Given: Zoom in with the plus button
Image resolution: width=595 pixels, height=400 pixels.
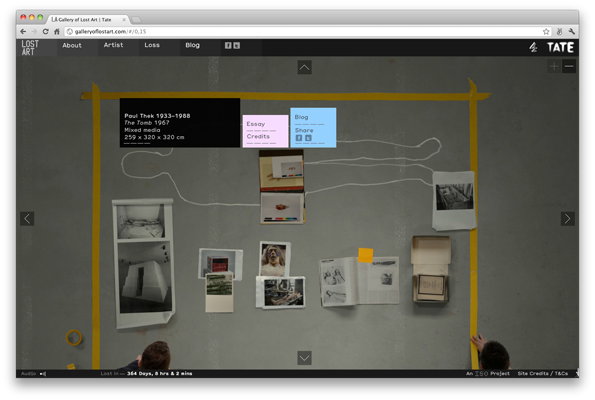Looking at the screenshot, I should pos(554,67).
